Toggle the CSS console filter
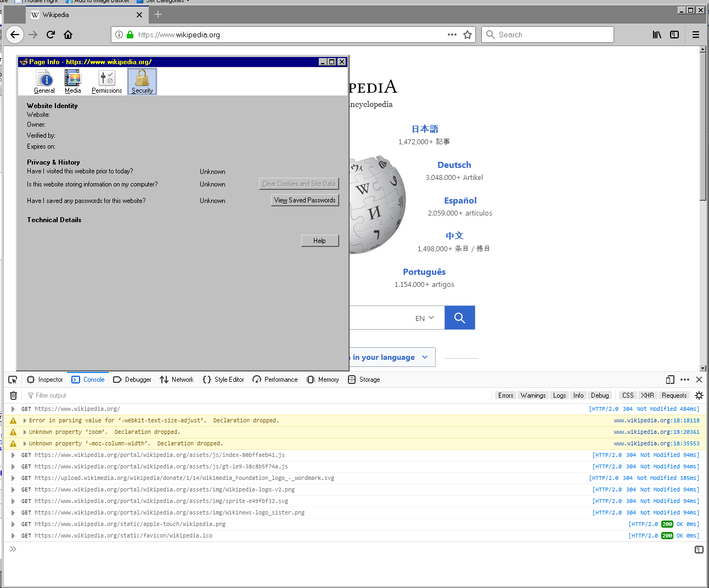The height and width of the screenshot is (588, 709). [628, 395]
